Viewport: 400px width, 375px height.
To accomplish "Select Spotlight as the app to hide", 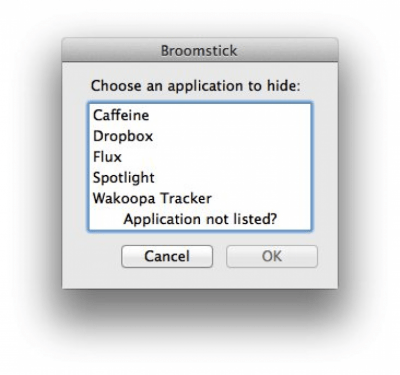I will [x=200, y=177].
